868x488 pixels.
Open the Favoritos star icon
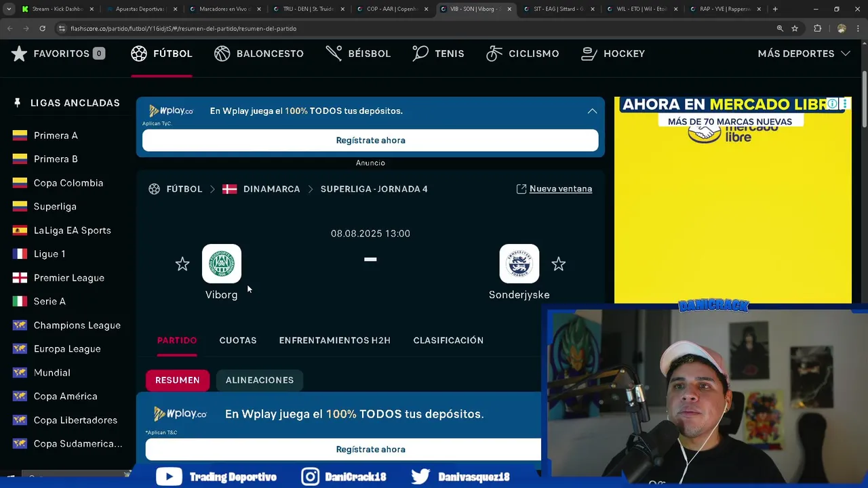[x=19, y=54]
